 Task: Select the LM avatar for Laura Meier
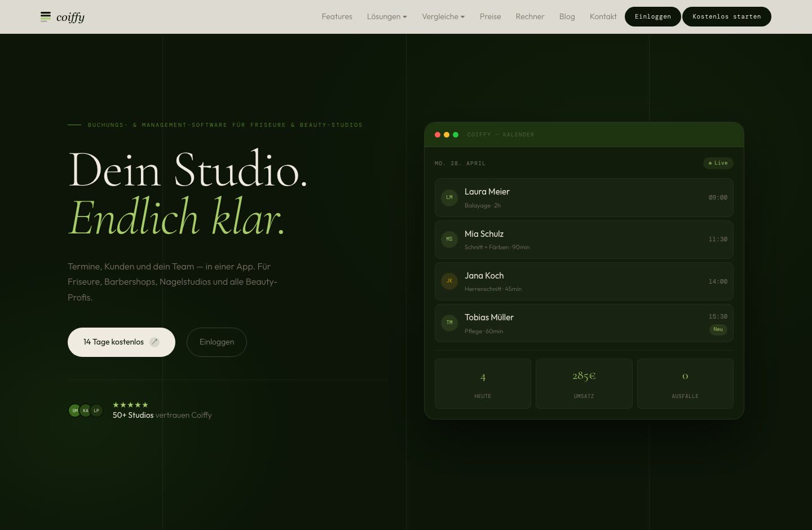click(449, 197)
